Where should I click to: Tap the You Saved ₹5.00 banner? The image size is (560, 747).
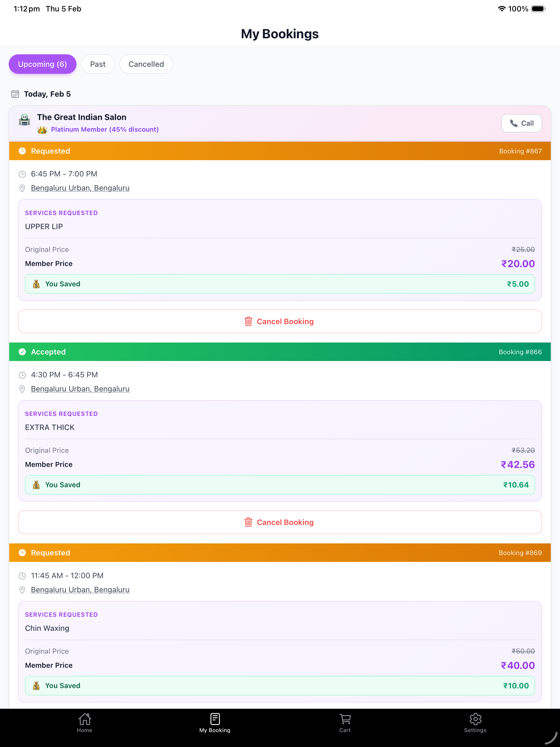tap(280, 284)
